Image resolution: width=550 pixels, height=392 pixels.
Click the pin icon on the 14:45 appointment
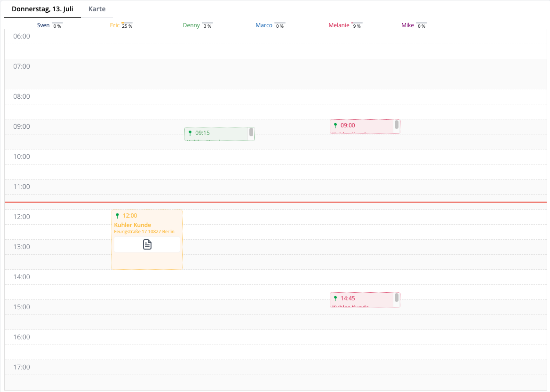click(x=335, y=298)
